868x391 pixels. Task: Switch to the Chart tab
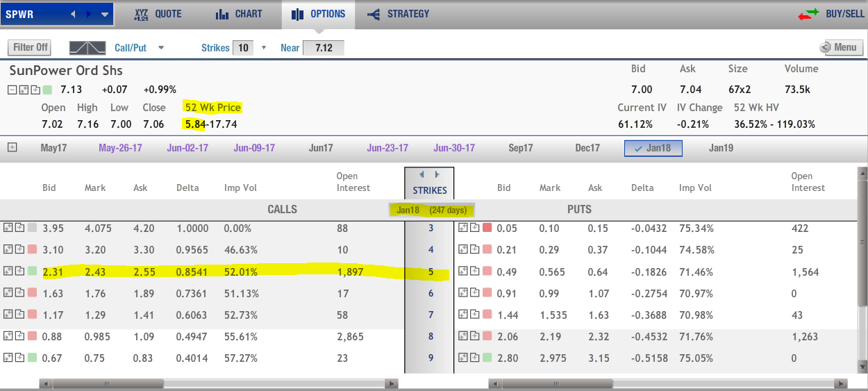click(239, 14)
